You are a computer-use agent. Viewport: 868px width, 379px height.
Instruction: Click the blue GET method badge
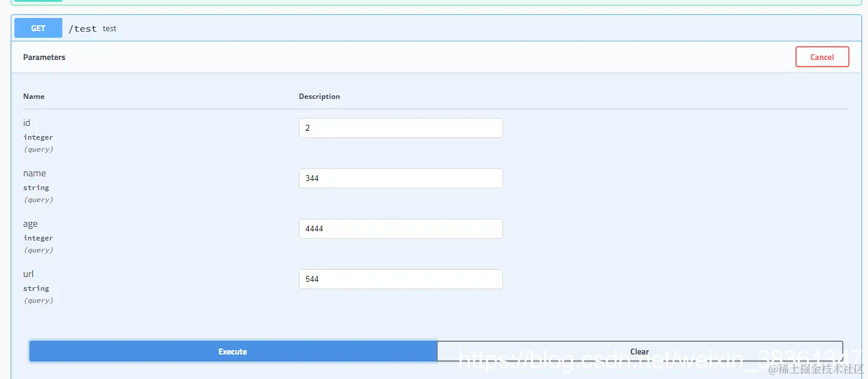tap(38, 28)
